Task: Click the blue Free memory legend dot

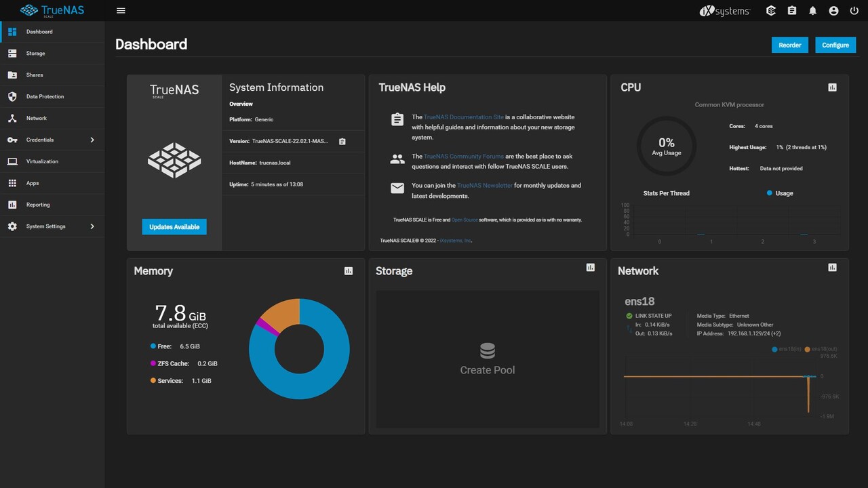Action: (153, 346)
